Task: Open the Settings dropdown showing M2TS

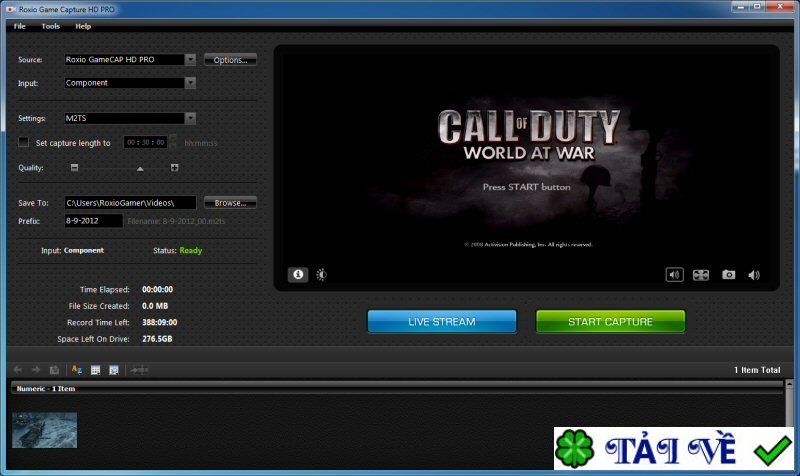Action: tap(190, 118)
